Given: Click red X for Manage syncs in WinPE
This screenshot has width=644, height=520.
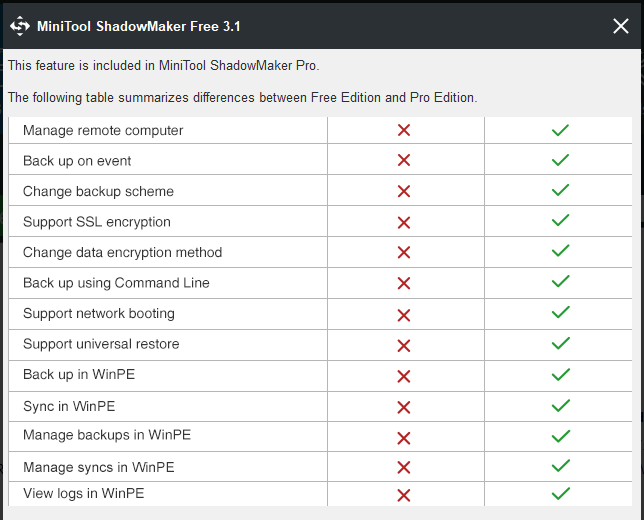Looking at the screenshot, I should coord(404,467).
